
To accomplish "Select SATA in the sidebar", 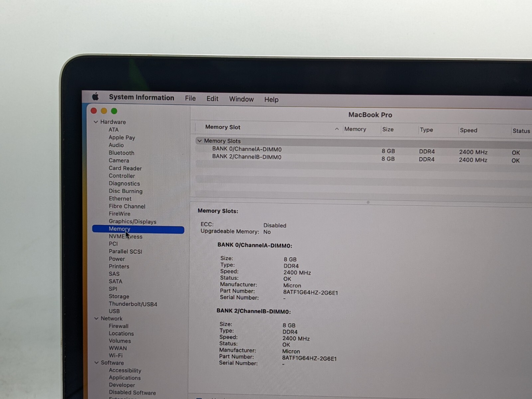I will [115, 281].
